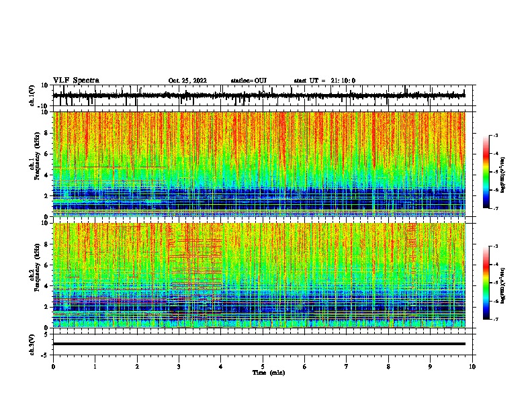
Task: Click the "-7" label on ch.2 color scale
Action: pos(495,319)
